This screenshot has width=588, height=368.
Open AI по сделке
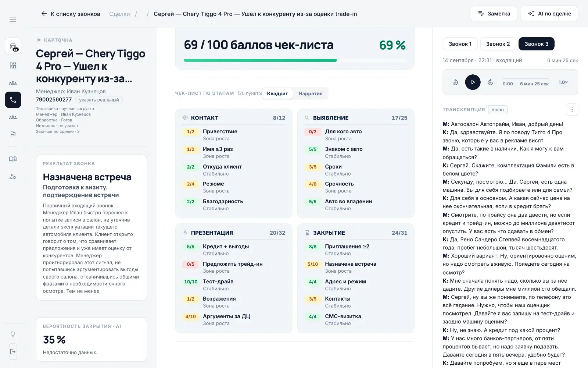tap(549, 14)
